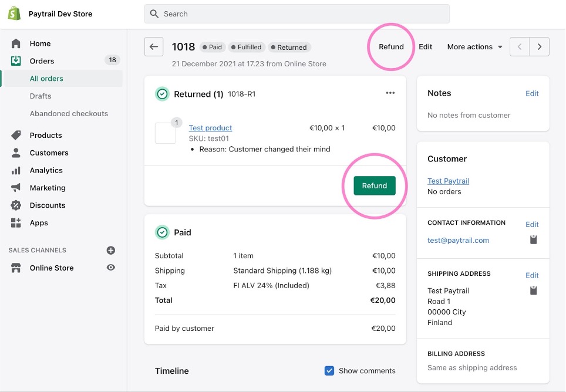Add sales channel plus icon
The height and width of the screenshot is (392, 566).
pos(111,250)
